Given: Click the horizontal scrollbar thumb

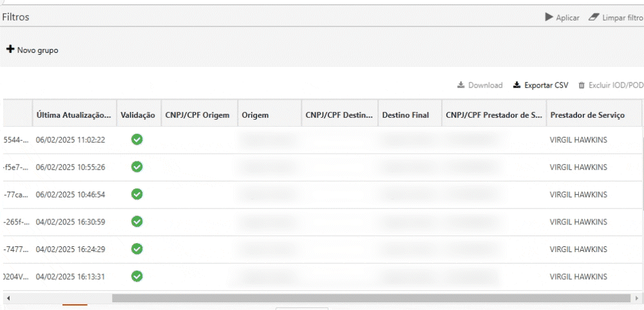Looking at the screenshot, I should point(370,298).
